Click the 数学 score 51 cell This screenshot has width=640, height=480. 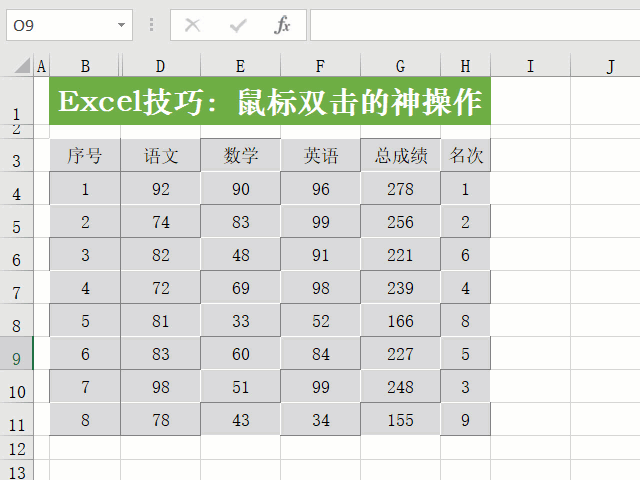[240, 387]
